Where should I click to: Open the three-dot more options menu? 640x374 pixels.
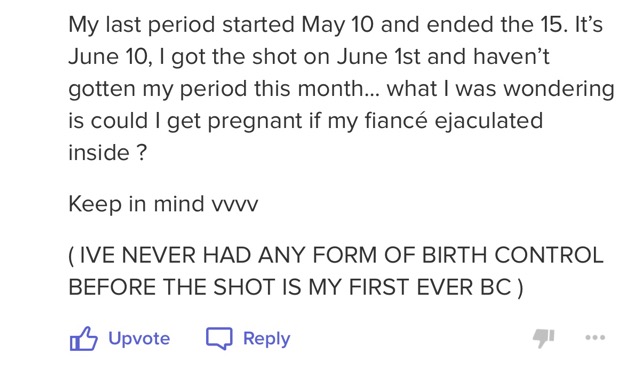coord(595,338)
